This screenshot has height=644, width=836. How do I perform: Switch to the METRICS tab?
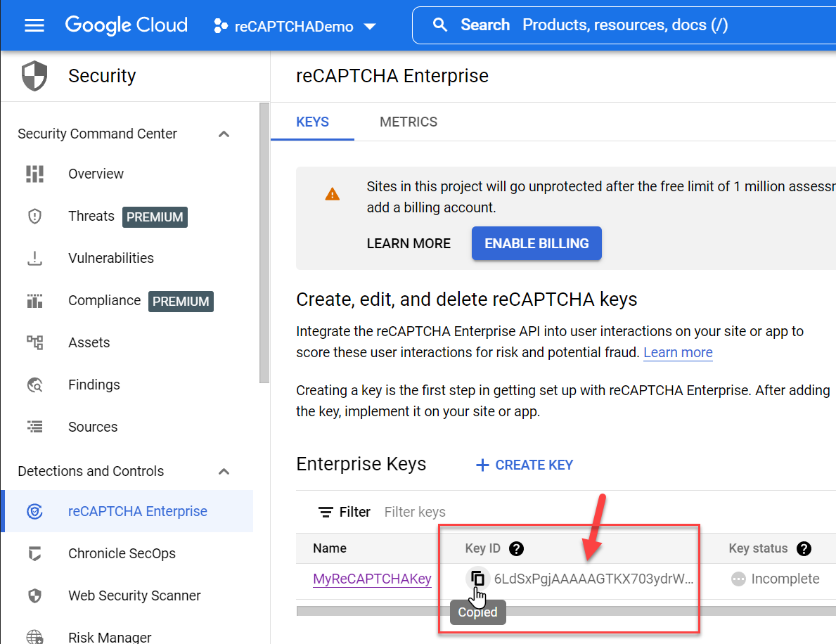tap(409, 122)
